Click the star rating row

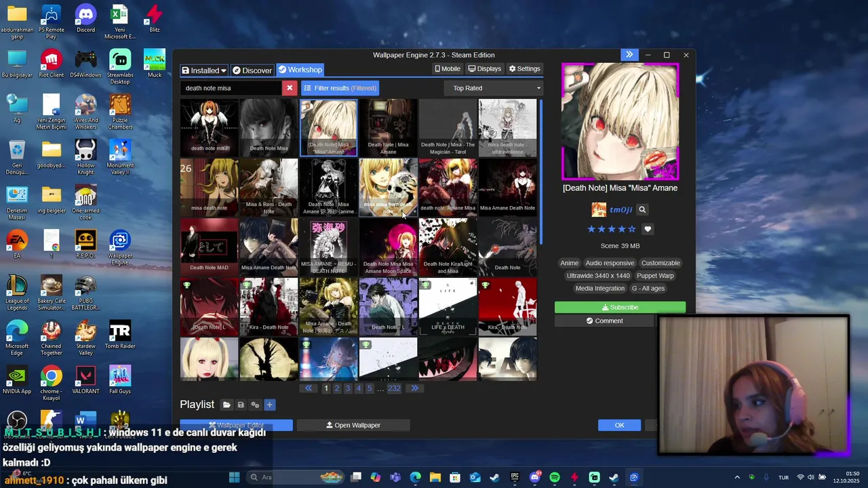[611, 229]
